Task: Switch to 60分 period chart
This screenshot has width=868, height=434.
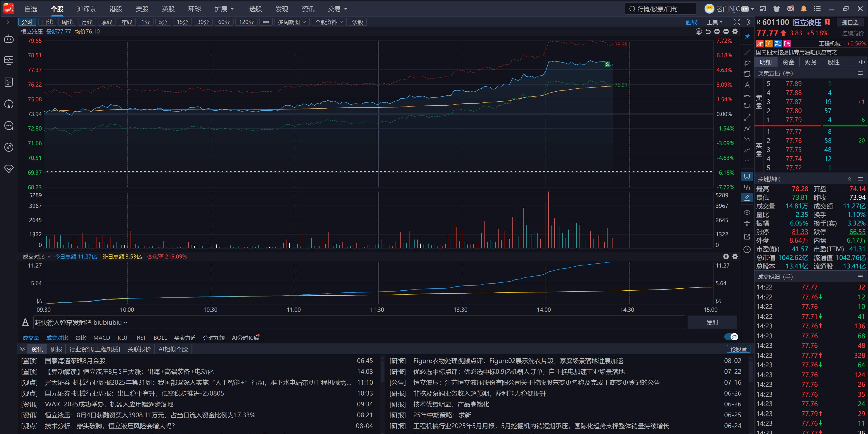Action: coord(224,22)
